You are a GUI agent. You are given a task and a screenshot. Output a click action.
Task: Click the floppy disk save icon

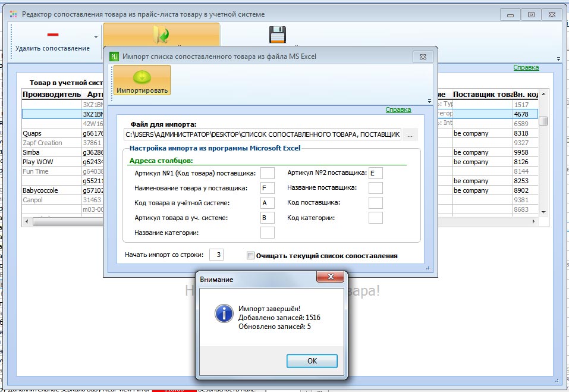pos(278,35)
